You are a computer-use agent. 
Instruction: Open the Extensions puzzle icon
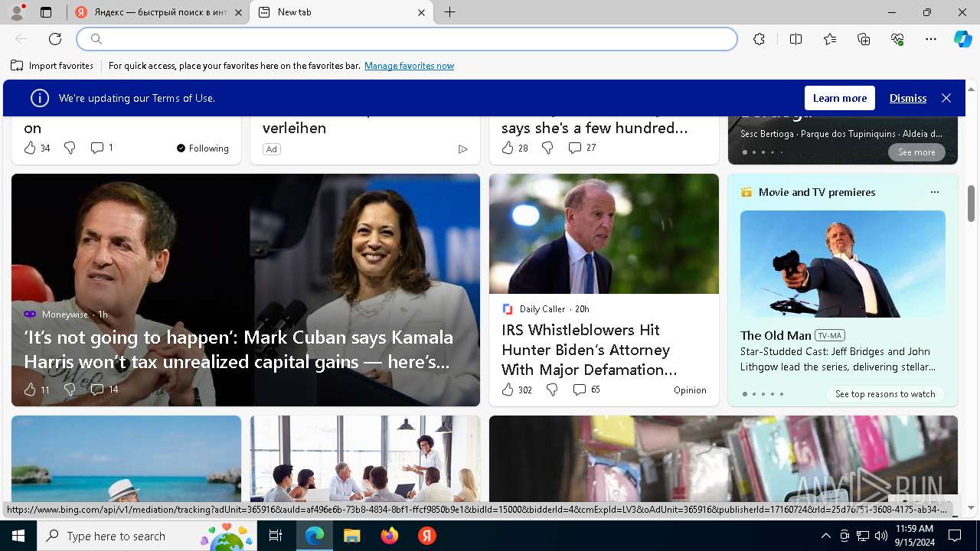(759, 39)
